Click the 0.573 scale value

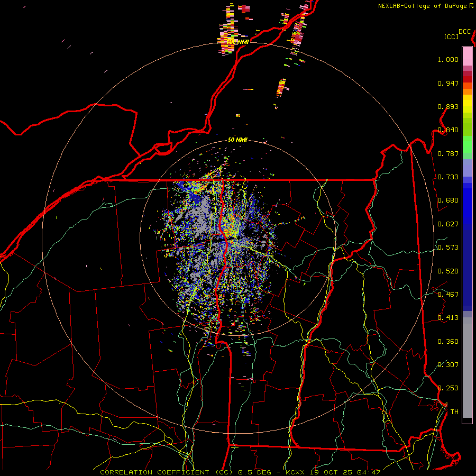[448, 248]
